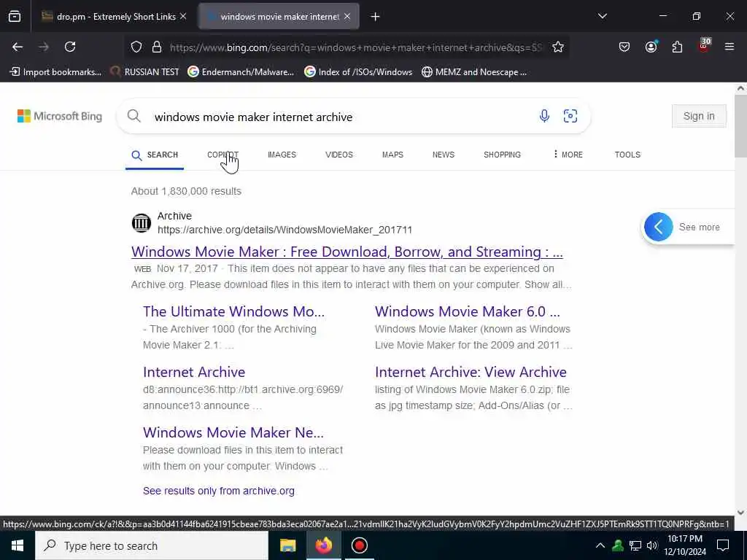Screen dimensions: 747x560
Task: Go to Microsoft Bing home logo
Action: (60, 116)
